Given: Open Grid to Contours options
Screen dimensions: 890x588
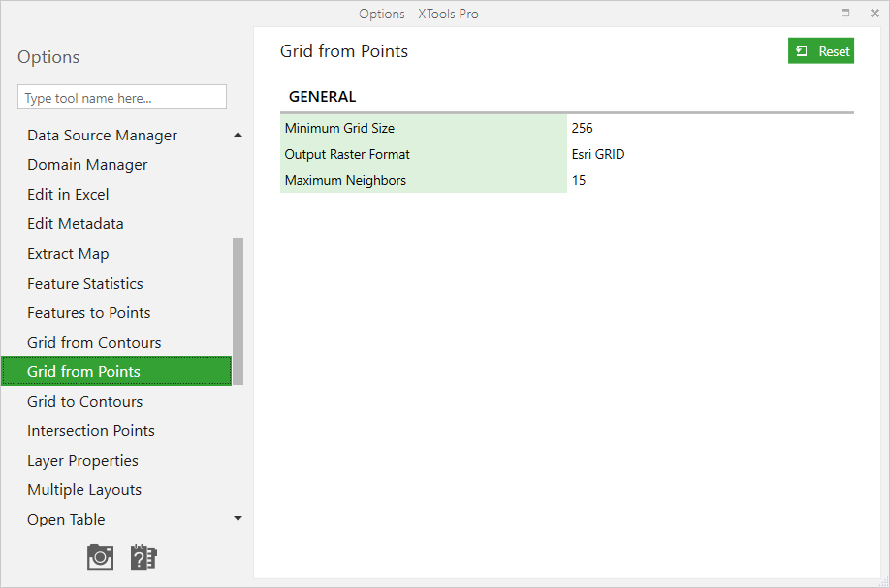Looking at the screenshot, I should pyautogui.click(x=85, y=401).
